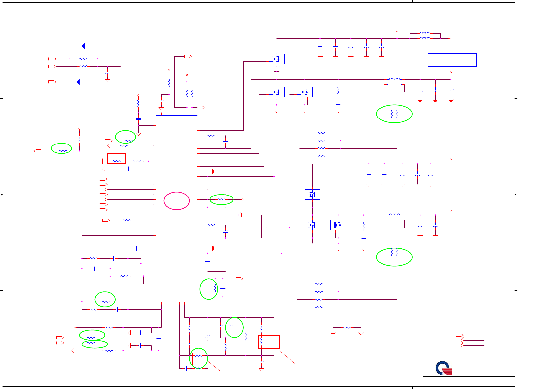Viewport: 555px width, 392px height.
Task: Select the upper diode above the input resistors
Action: 83,46
